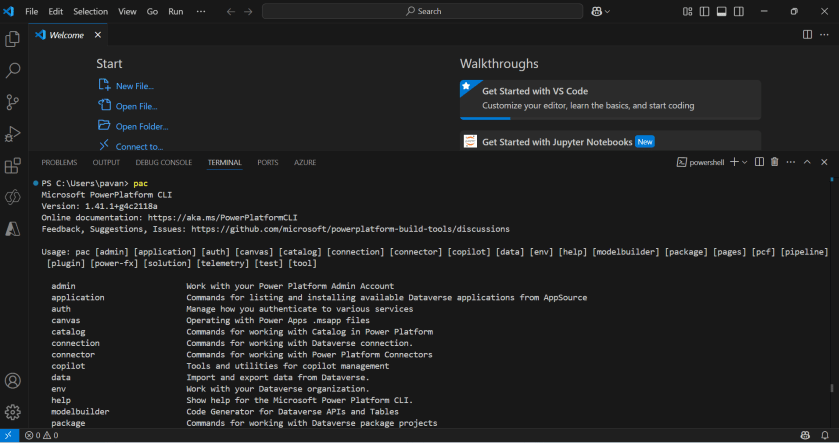This screenshot has width=839, height=443.
Task: Open the new terminal launch profile dropdown
Action: [x=744, y=162]
